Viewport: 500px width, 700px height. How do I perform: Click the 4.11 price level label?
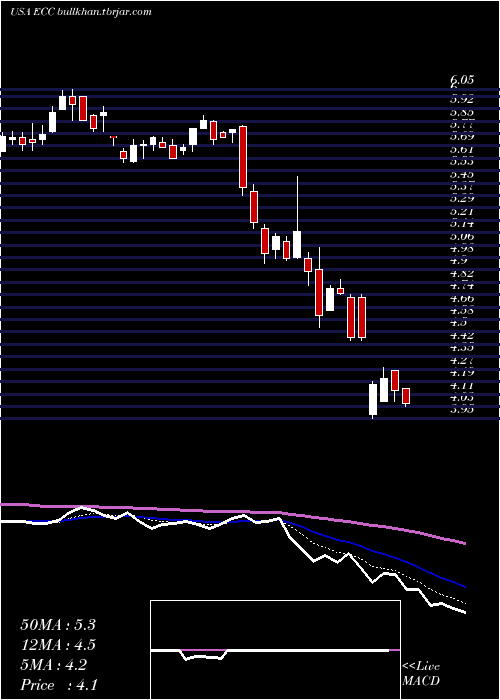[462, 385]
